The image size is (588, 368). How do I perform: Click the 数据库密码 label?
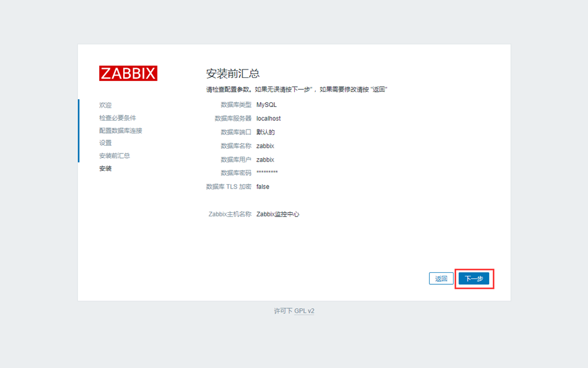coord(236,173)
